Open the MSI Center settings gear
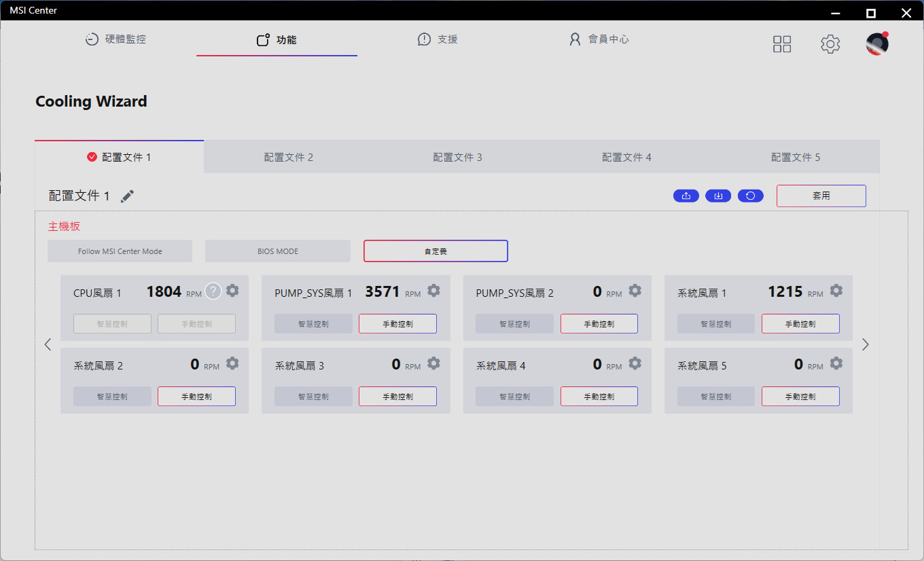 [x=830, y=44]
